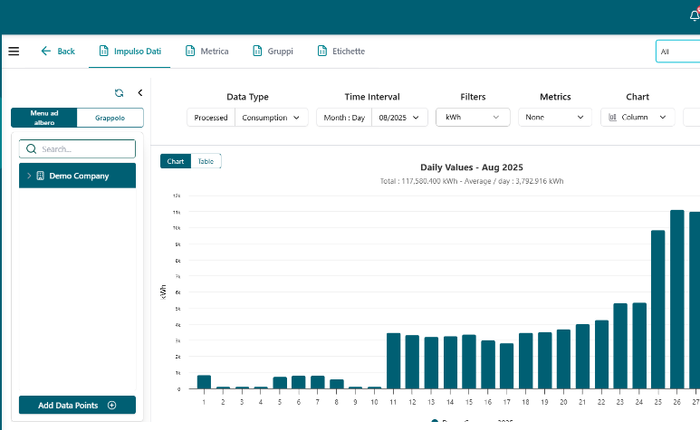The image size is (700, 430).
Task: Refresh the data tree with reload icon
Action: click(x=119, y=93)
